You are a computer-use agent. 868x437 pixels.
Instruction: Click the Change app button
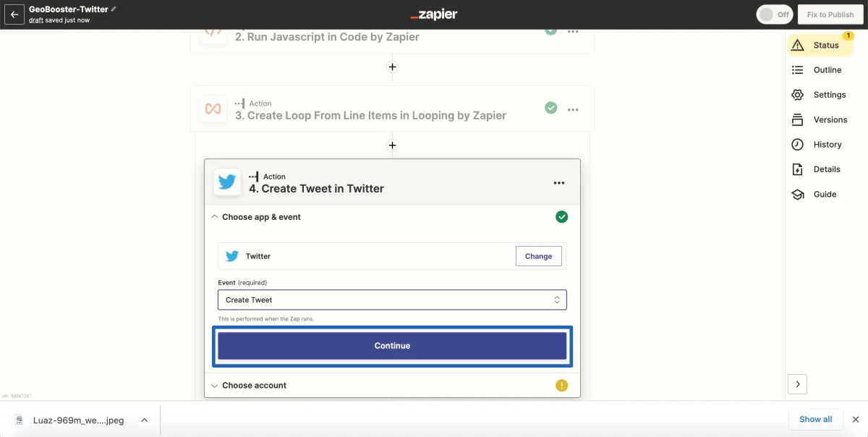538,256
